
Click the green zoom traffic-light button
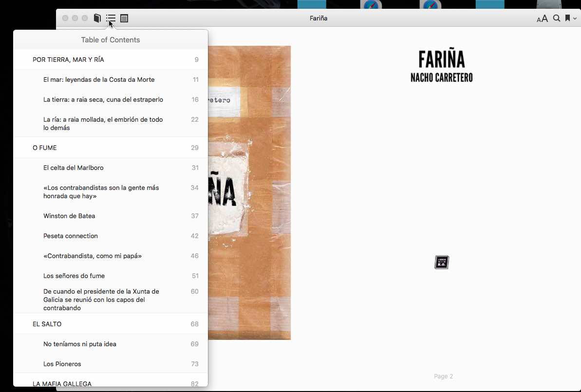85,18
